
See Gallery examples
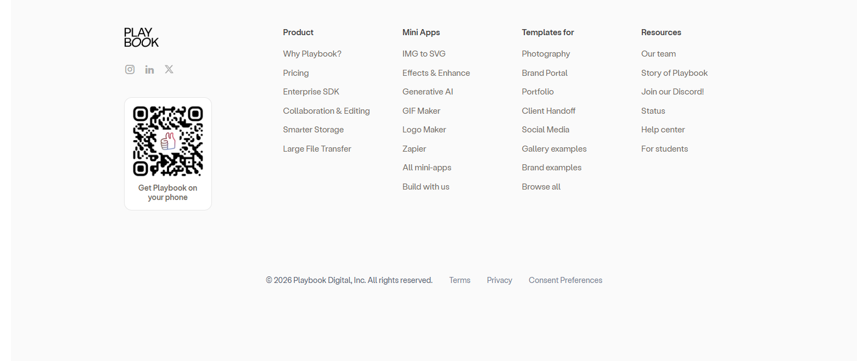(x=554, y=148)
